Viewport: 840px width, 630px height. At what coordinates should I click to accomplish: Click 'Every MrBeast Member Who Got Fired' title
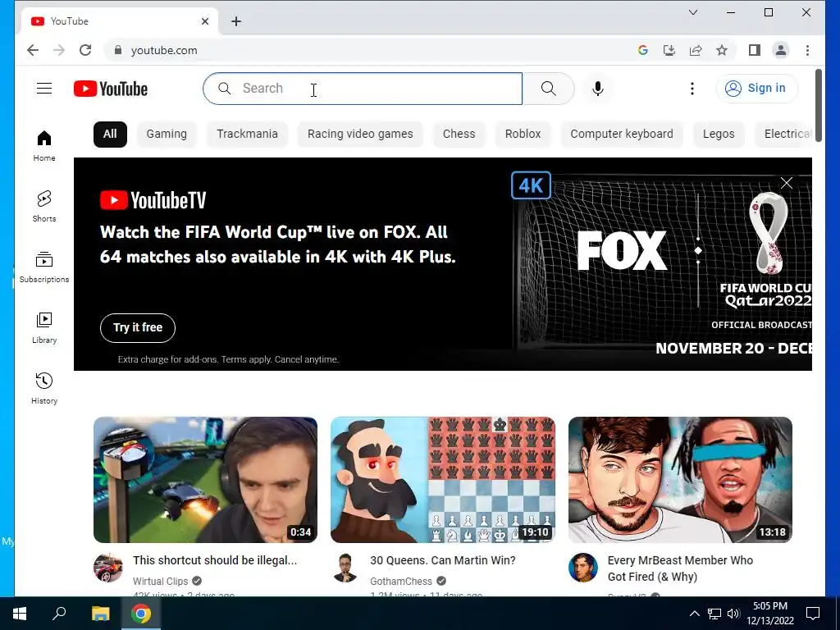point(680,568)
